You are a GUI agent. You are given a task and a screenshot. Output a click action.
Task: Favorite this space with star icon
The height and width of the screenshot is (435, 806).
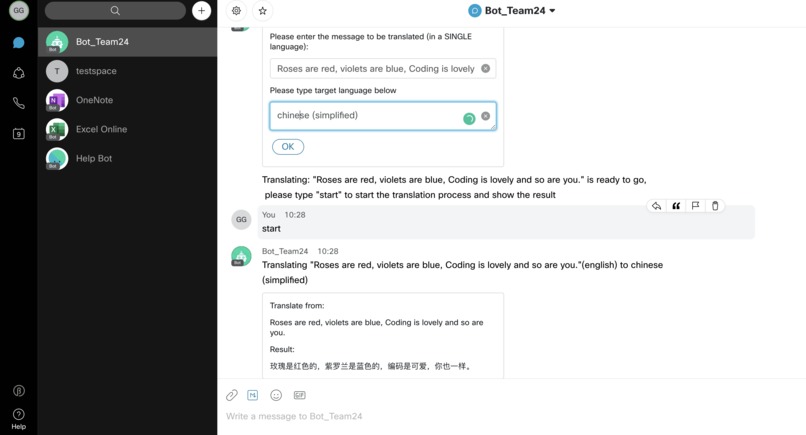point(263,10)
